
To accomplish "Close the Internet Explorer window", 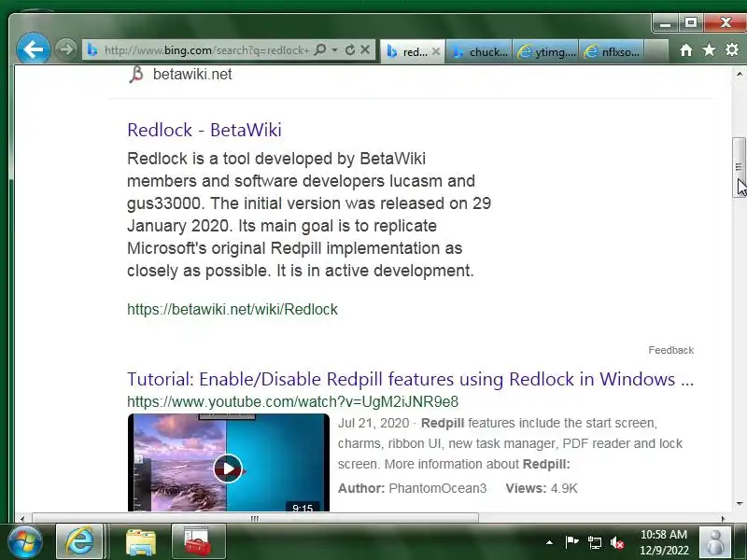I will pyautogui.click(x=726, y=22).
